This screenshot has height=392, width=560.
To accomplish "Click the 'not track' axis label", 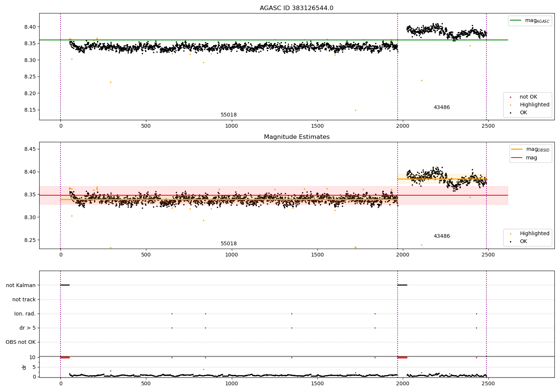I will (x=24, y=299).
